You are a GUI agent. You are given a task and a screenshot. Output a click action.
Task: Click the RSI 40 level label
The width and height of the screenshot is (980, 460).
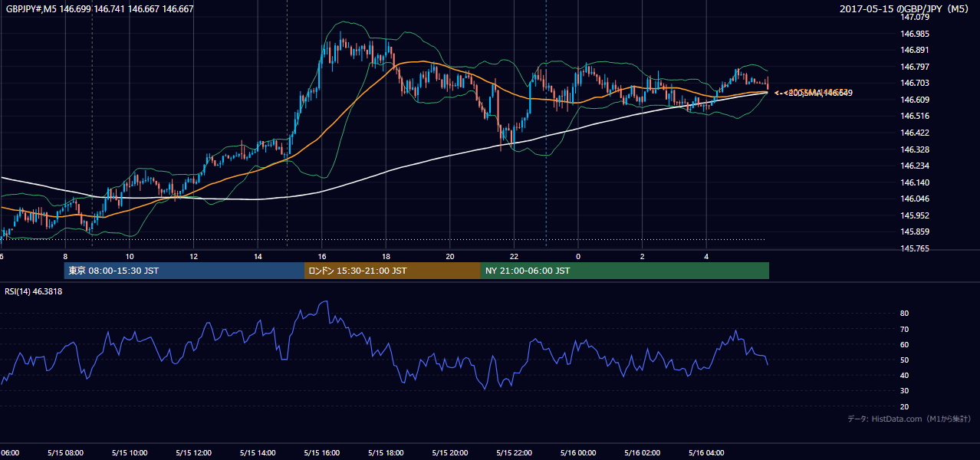[x=905, y=375]
